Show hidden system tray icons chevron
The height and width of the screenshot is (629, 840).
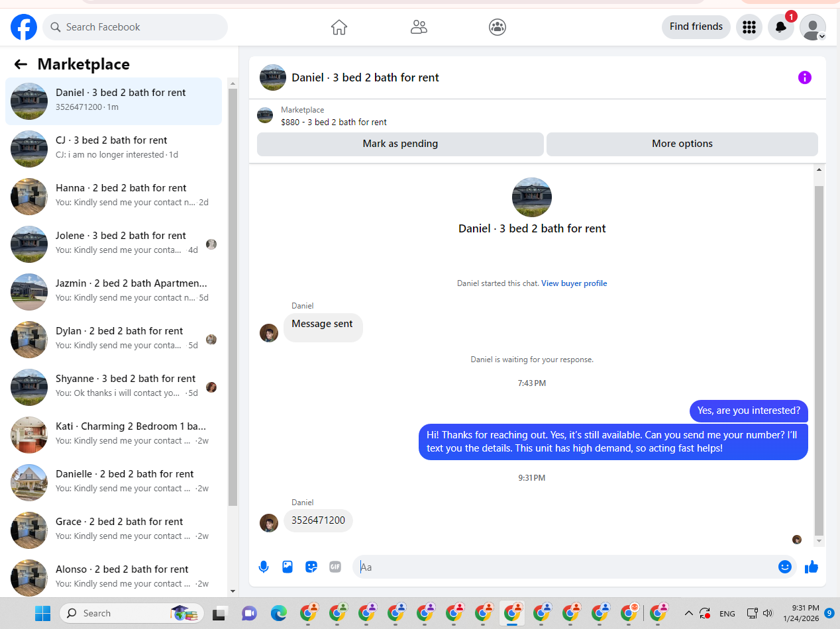[688, 613]
